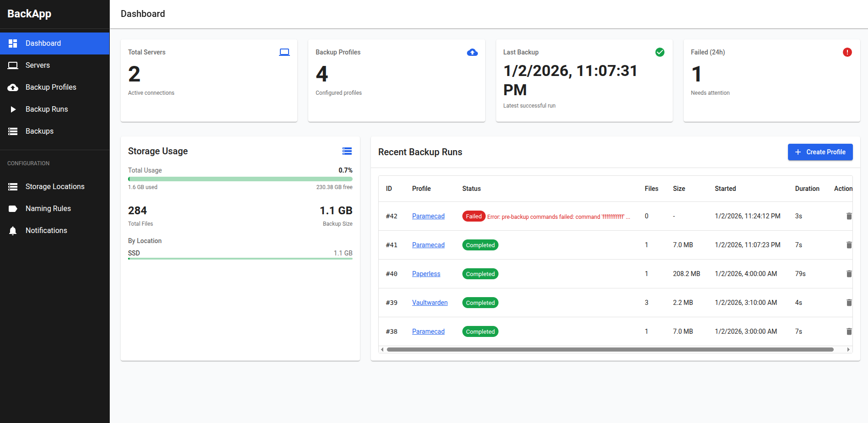The width and height of the screenshot is (868, 423).
Task: Open Vaultwarden profile link in run #39
Action: point(430,303)
